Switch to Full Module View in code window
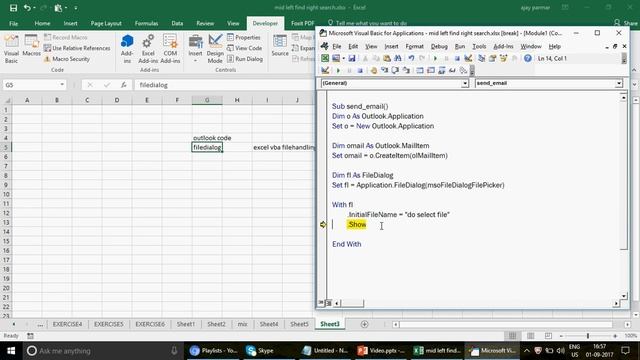Viewport: 640px width, 360px height. [329, 303]
